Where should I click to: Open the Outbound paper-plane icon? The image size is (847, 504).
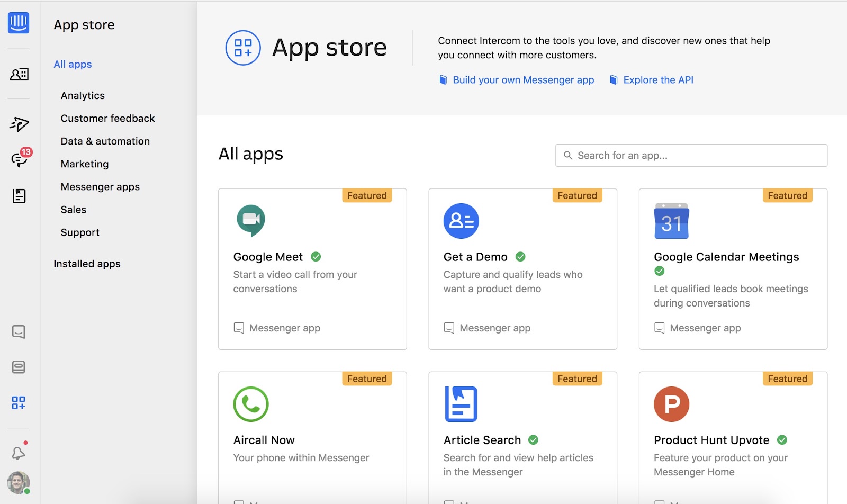(19, 124)
